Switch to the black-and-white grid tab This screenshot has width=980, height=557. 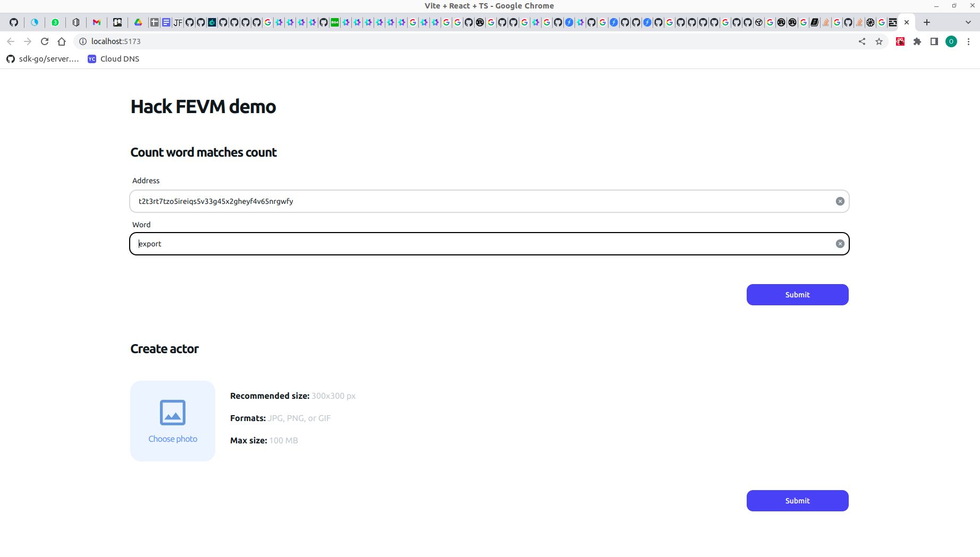(117, 22)
